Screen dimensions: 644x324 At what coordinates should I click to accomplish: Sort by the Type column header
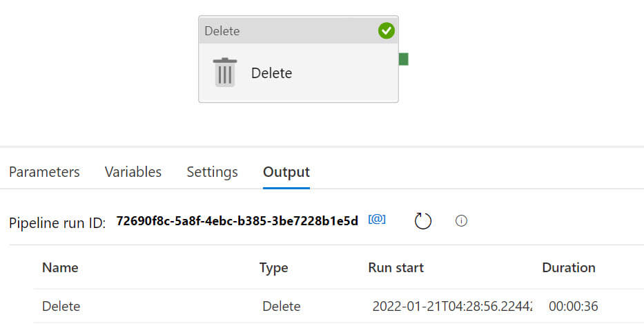click(x=273, y=267)
